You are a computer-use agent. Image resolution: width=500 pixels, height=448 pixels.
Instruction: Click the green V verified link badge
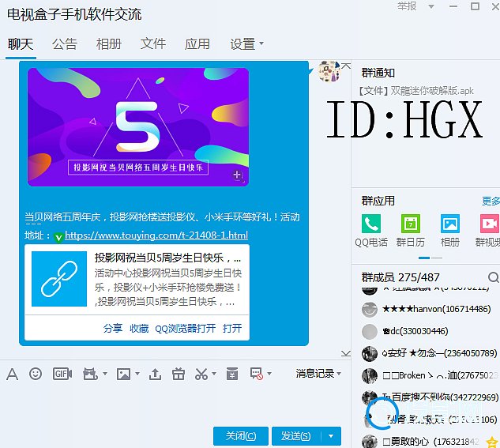tap(58, 238)
